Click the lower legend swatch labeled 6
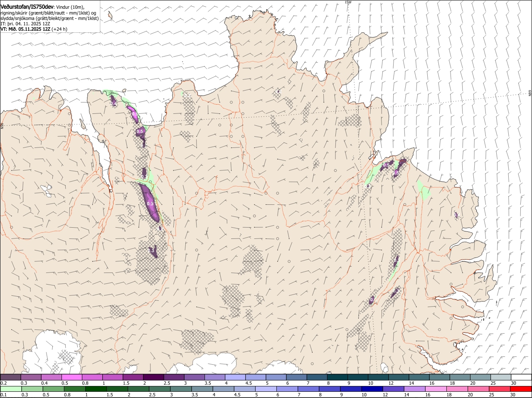The width and height of the screenshot is (532, 398). click(287, 389)
